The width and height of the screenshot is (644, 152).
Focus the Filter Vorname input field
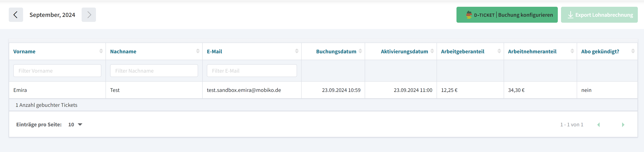(x=57, y=71)
